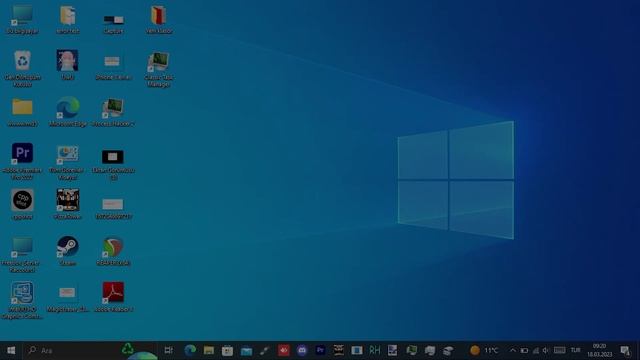640x360 pixels.
Task: Open the network tray icon
Action: click(536, 350)
